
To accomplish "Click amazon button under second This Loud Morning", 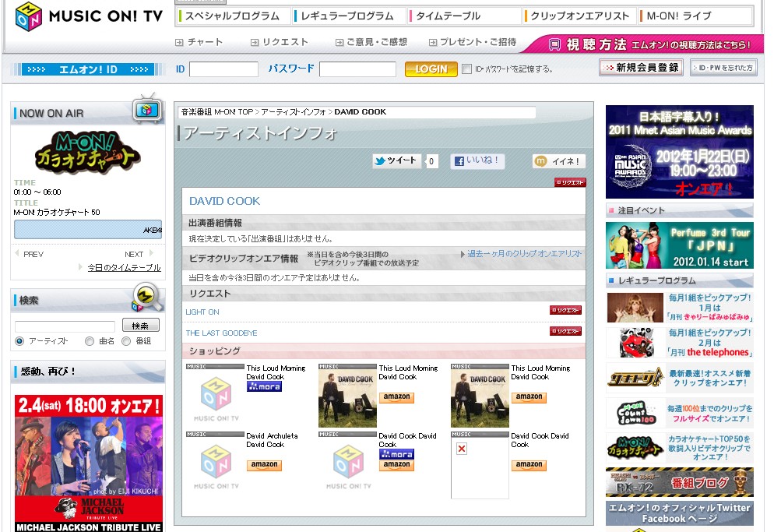I will point(396,397).
